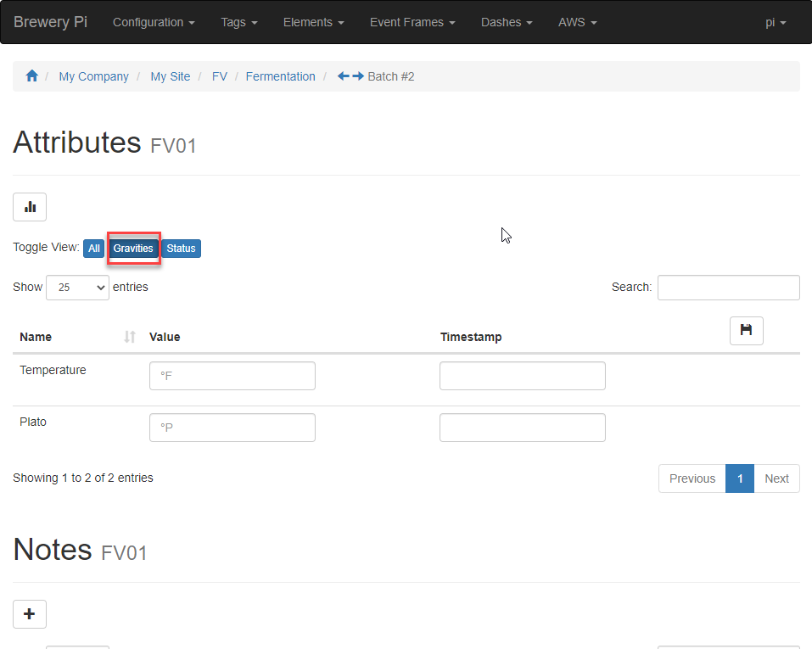Sort table by Name column arrows
The image size is (812, 649).
click(x=130, y=337)
